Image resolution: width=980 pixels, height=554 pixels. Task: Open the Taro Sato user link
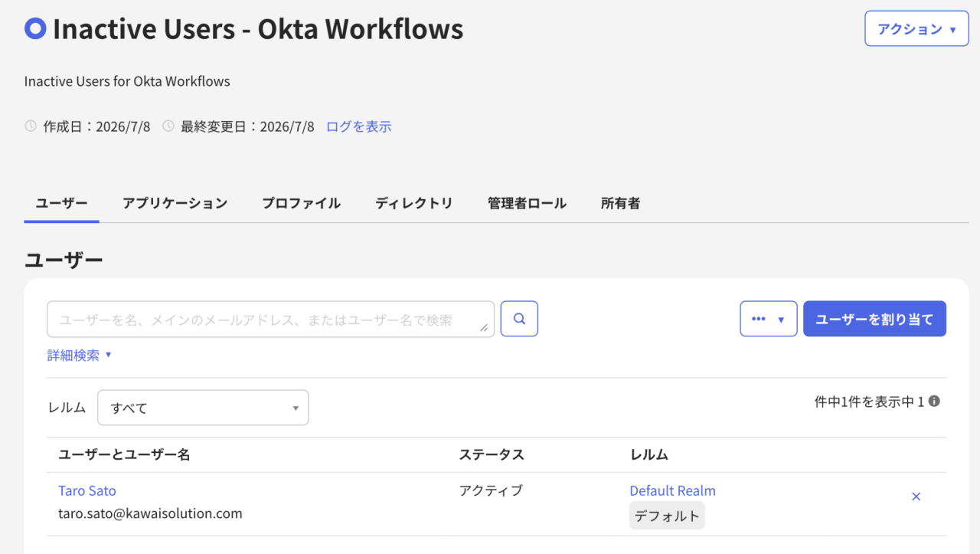tap(87, 490)
